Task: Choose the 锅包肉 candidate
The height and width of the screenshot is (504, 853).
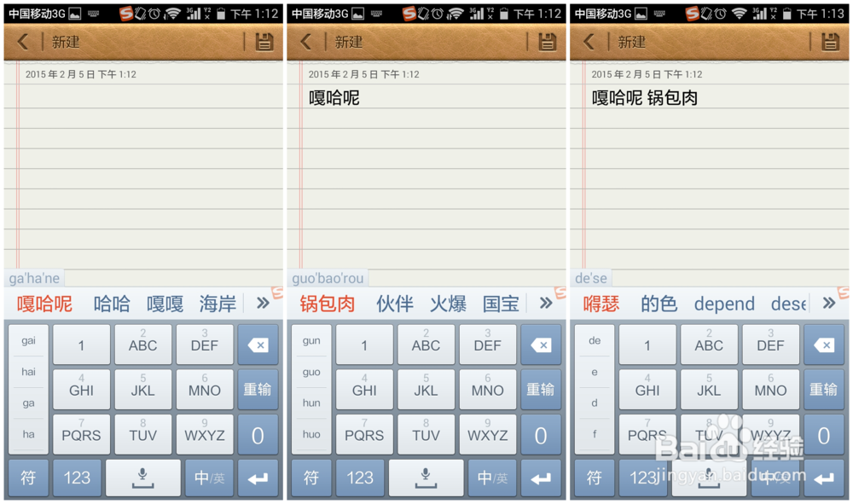Action: (328, 303)
